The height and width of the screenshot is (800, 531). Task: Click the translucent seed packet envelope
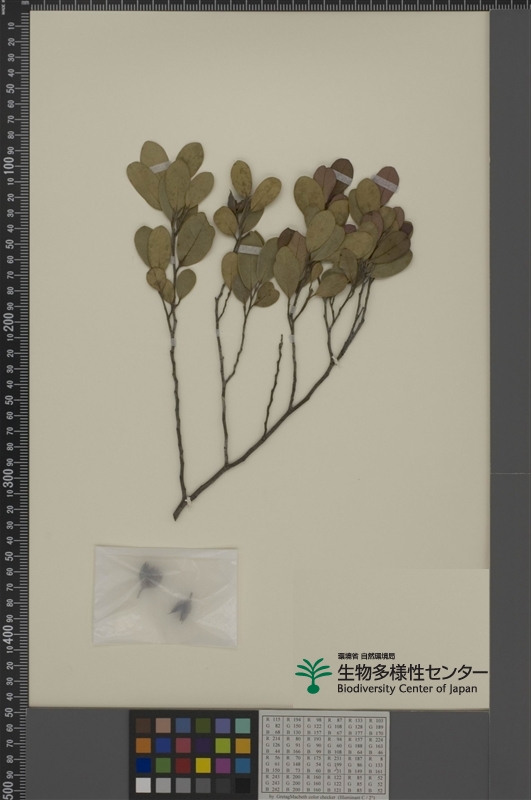click(x=165, y=596)
